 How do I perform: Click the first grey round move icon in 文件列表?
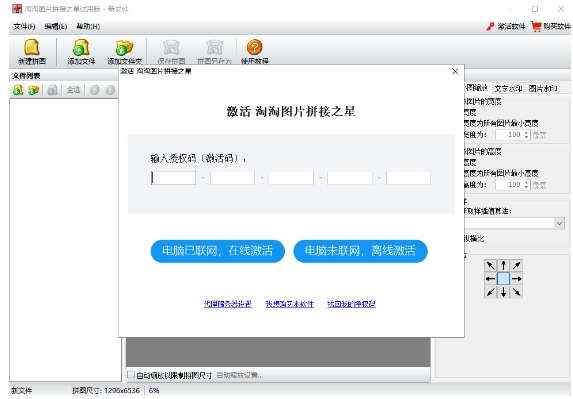(x=95, y=90)
